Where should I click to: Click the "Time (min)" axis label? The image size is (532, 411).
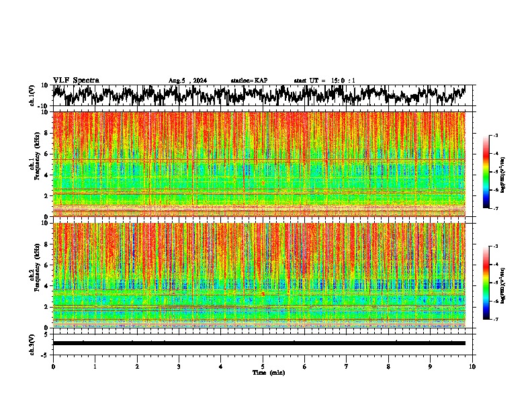269,373
